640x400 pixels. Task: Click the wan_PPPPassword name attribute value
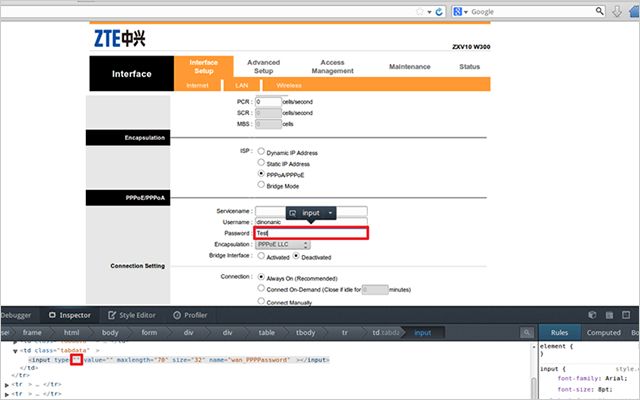(260, 360)
